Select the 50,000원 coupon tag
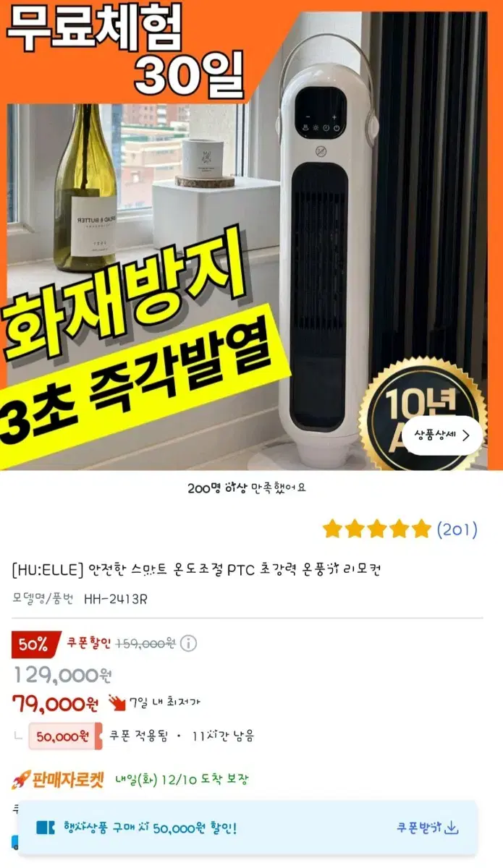This screenshot has width=503, height=868. tap(65, 736)
